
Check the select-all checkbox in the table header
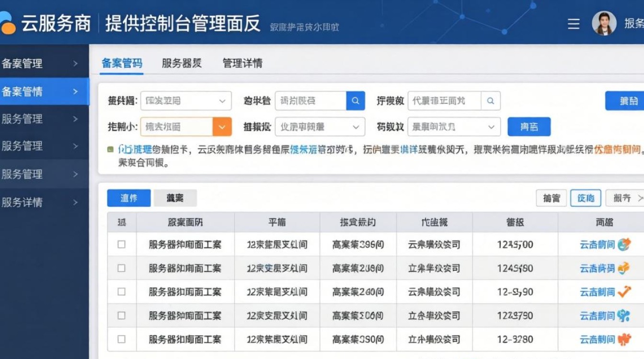pyautogui.click(x=121, y=222)
